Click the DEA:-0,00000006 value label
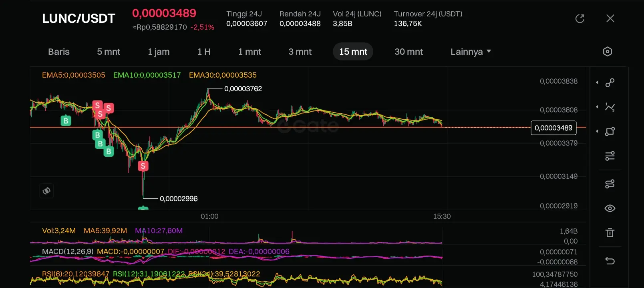 [259, 252]
